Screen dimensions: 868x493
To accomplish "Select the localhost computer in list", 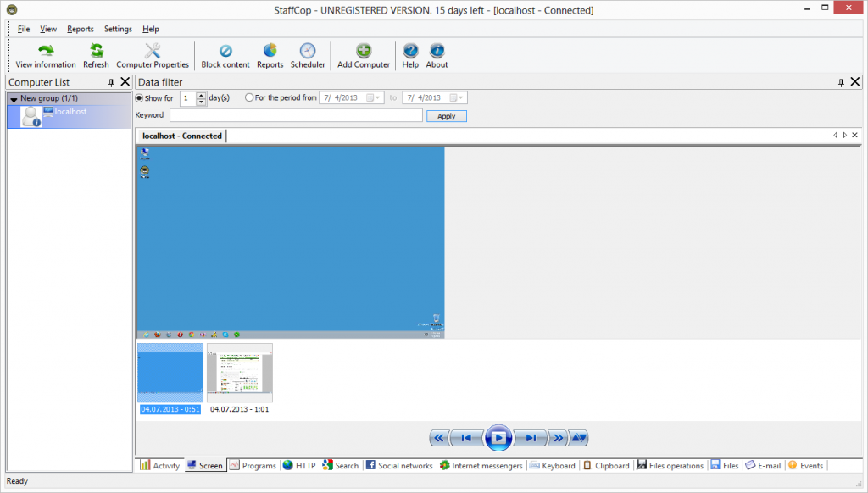I will pyautogui.click(x=71, y=112).
